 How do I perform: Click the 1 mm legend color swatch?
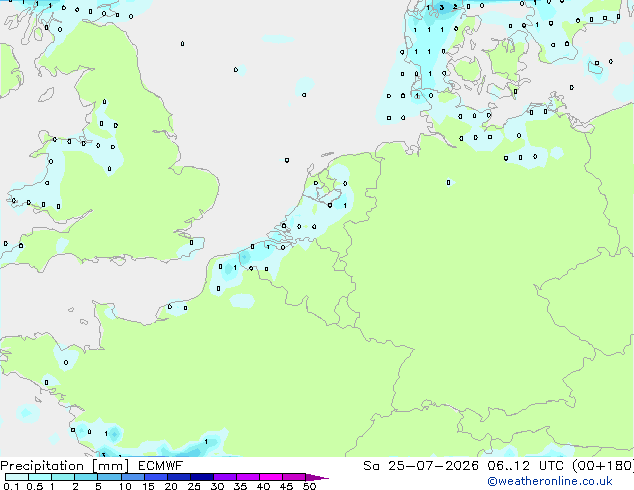[63, 477]
